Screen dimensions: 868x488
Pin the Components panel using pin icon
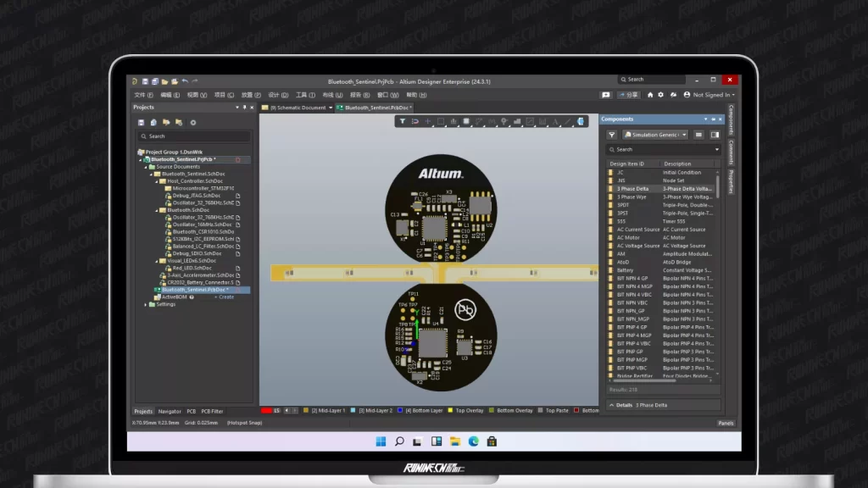[x=713, y=119]
